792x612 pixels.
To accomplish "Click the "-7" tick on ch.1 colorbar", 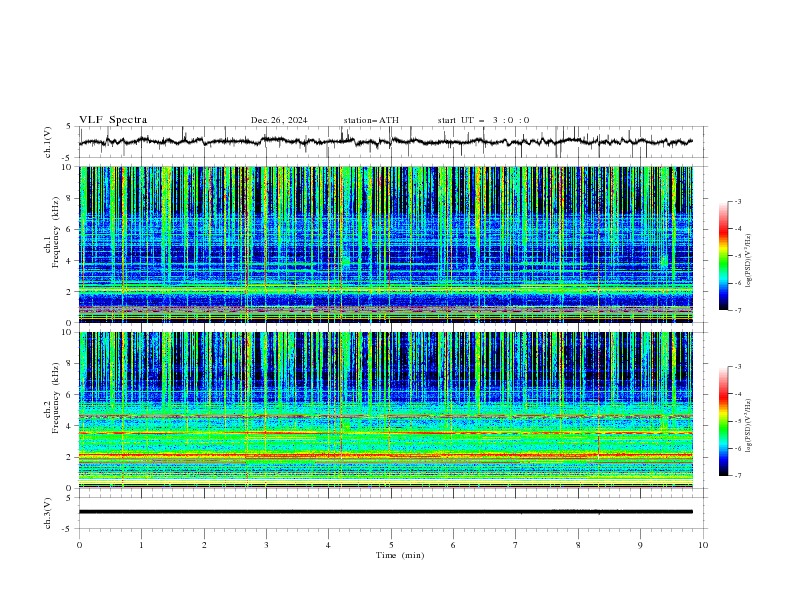I will coord(737,310).
